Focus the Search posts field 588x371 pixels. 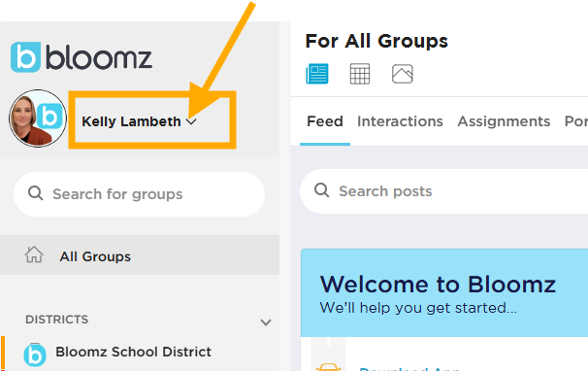point(444,191)
